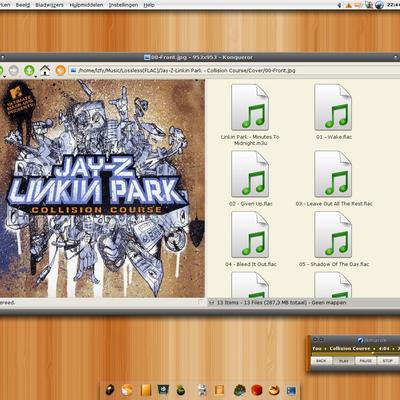This screenshot has width=400, height=400.
Task: Launch the green leafy dock icon
Action: point(240,390)
